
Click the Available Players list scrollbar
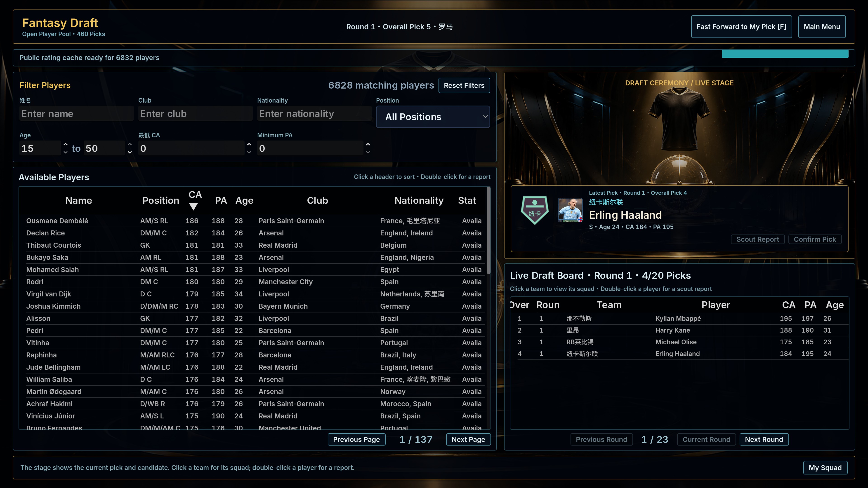click(x=488, y=231)
